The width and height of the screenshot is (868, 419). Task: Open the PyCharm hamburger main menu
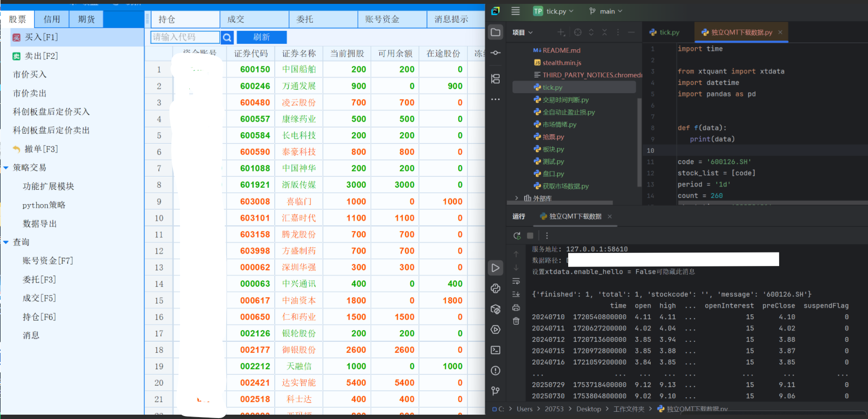click(516, 11)
